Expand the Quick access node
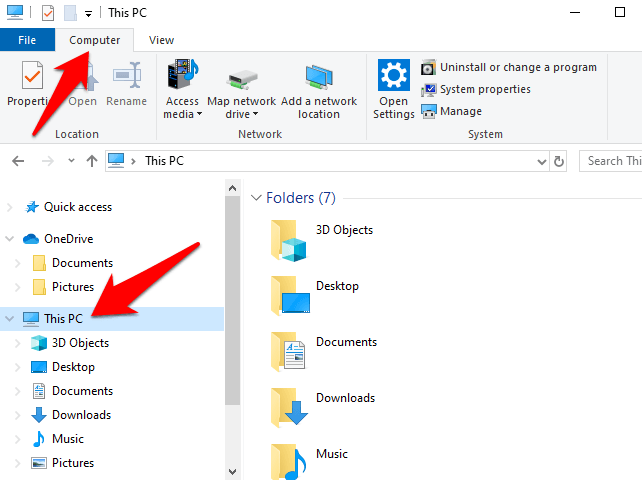This screenshot has width=642, height=485. (x=10, y=208)
